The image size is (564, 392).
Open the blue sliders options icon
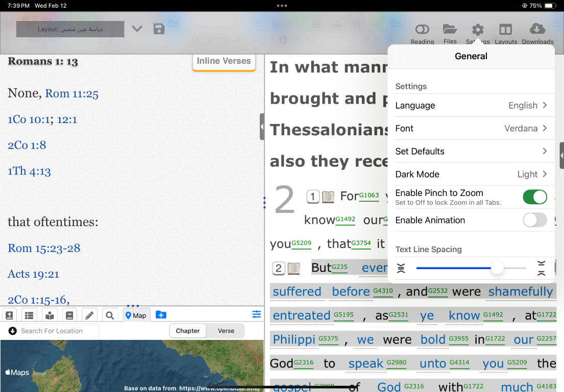tap(256, 314)
